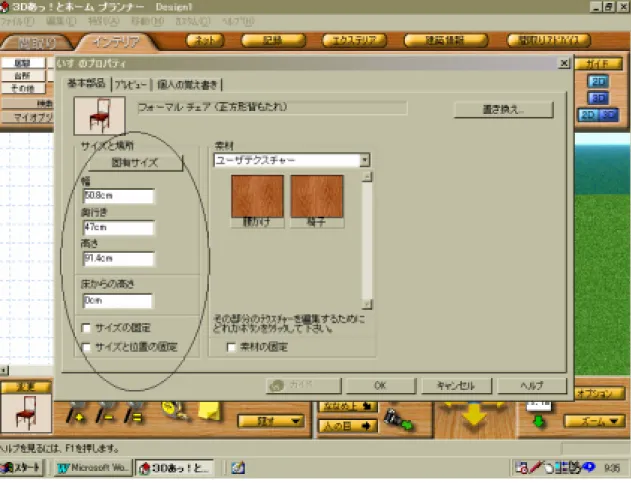Click texture list scrollbar down arrow
Screen dimensions: 631x483
(367, 304)
